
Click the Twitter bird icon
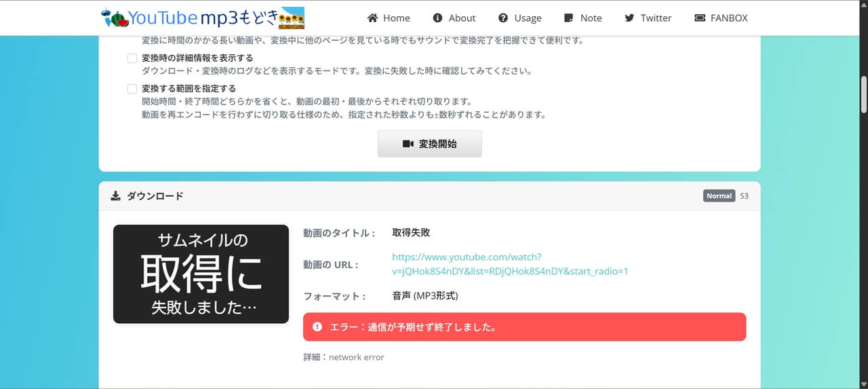630,18
